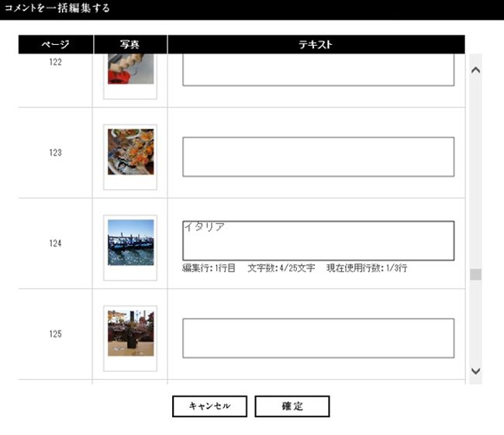Click page number 123
Image resolution: width=504 pixels, height=435 pixels.
[x=55, y=153]
